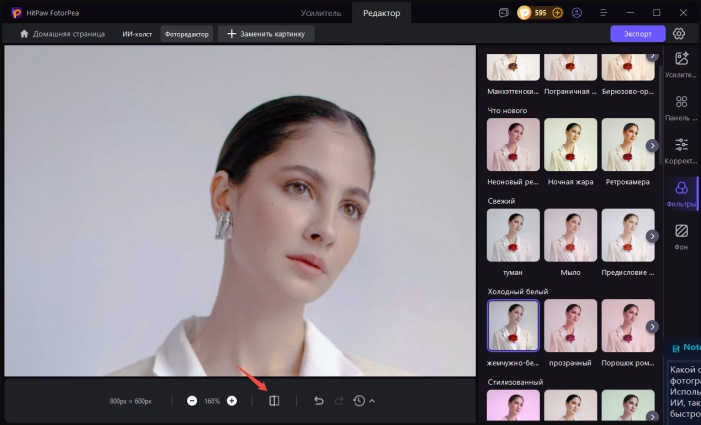Open the user account profile icon
Screen dimensions: 701x425
click(576, 13)
